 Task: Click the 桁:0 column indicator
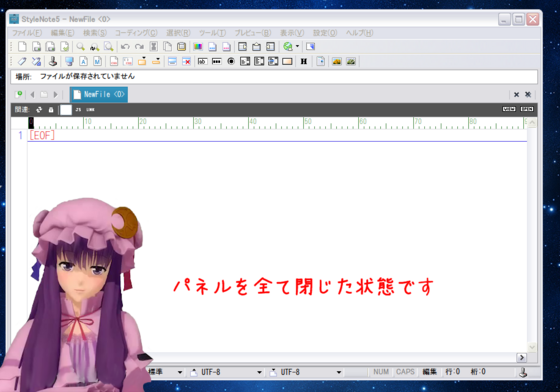[478, 372]
